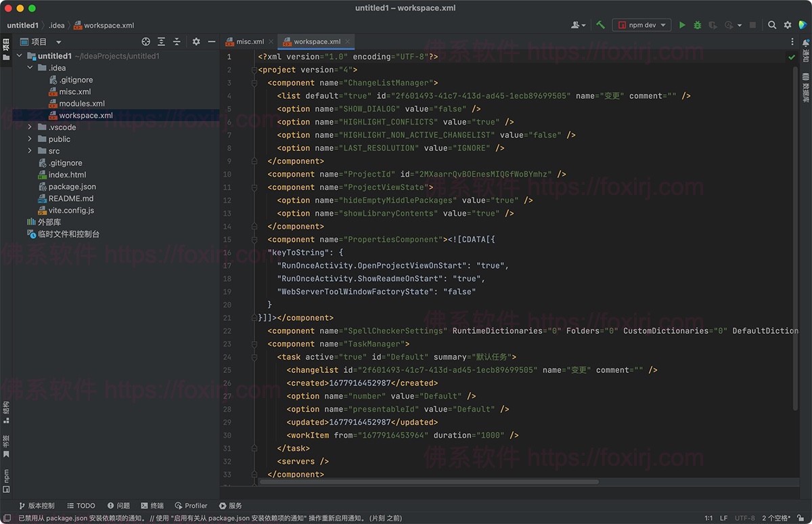
Task: Start debugging with the bug icon
Action: click(697, 24)
